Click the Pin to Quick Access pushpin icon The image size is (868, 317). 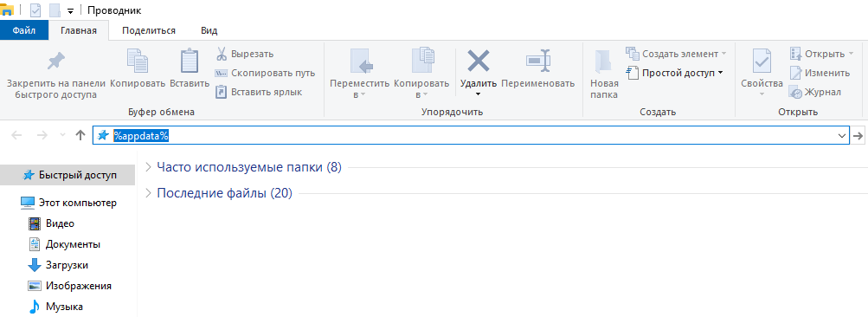coord(55,61)
